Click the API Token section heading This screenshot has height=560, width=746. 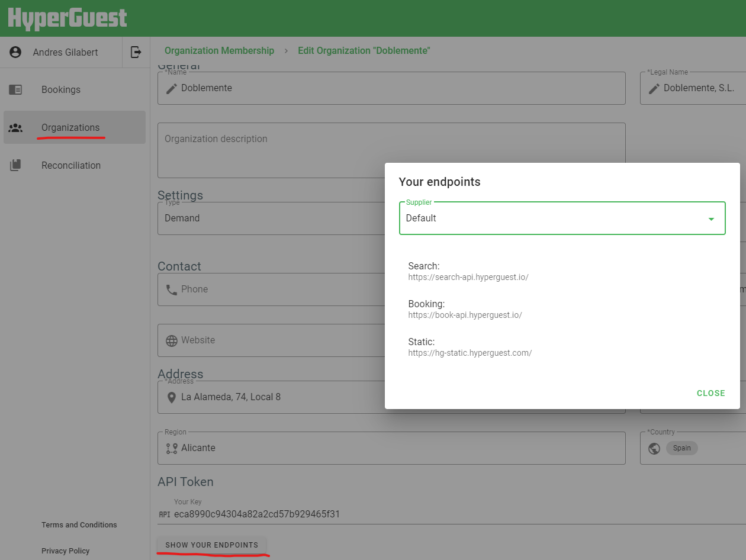(x=185, y=482)
